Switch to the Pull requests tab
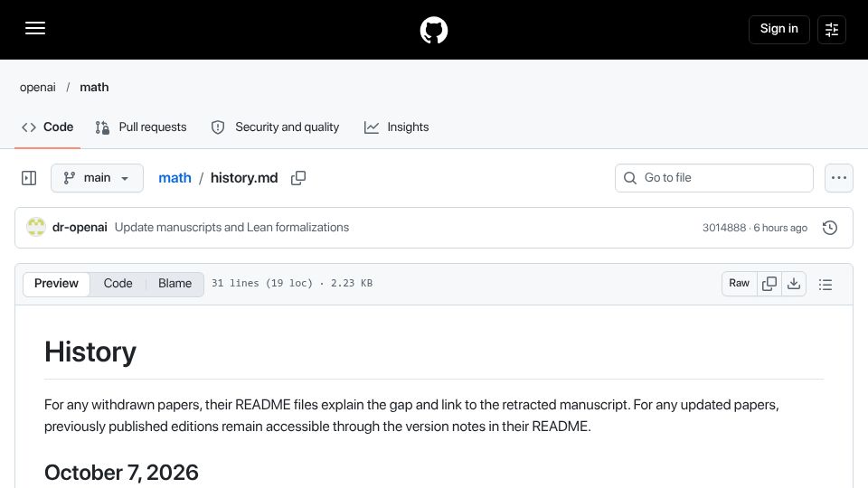 coord(141,127)
